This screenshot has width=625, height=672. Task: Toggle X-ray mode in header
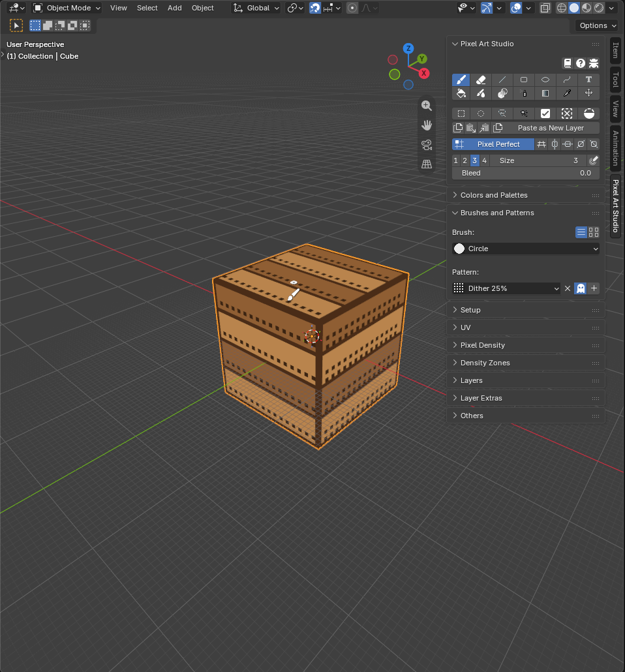[x=545, y=8]
